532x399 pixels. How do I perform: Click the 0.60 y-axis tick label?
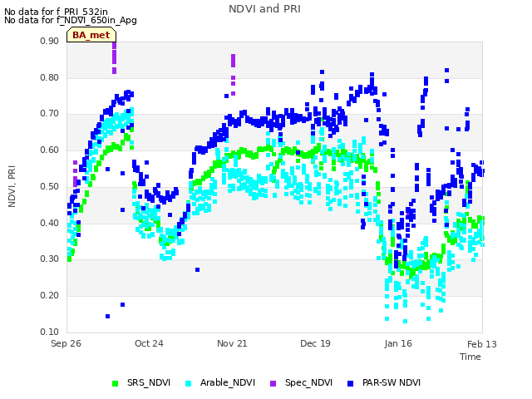50,150
